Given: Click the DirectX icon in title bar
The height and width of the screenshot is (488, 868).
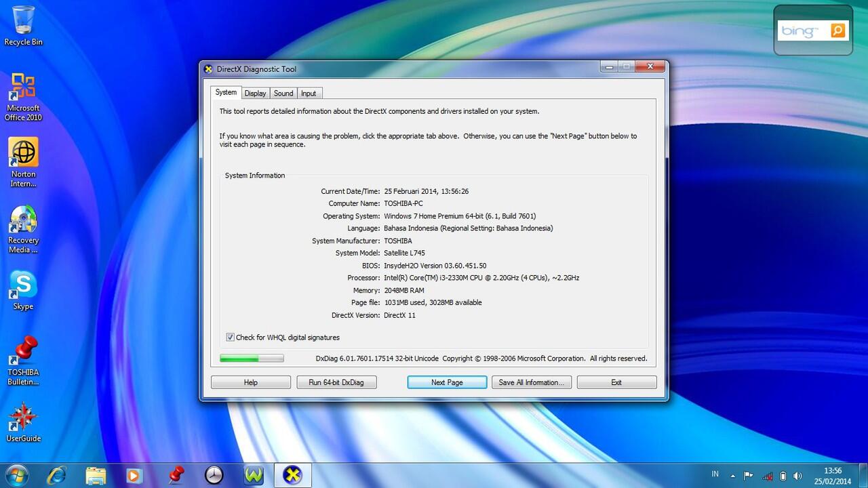Looking at the screenshot, I should (208, 68).
